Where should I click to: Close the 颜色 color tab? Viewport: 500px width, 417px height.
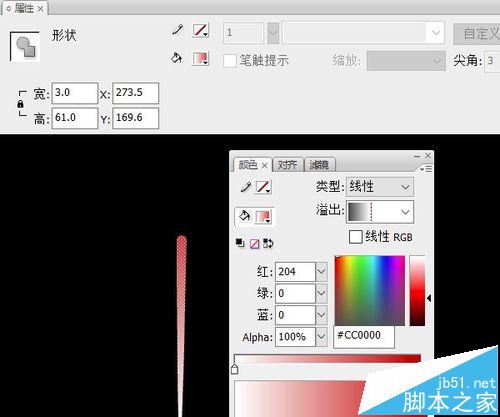click(x=264, y=165)
